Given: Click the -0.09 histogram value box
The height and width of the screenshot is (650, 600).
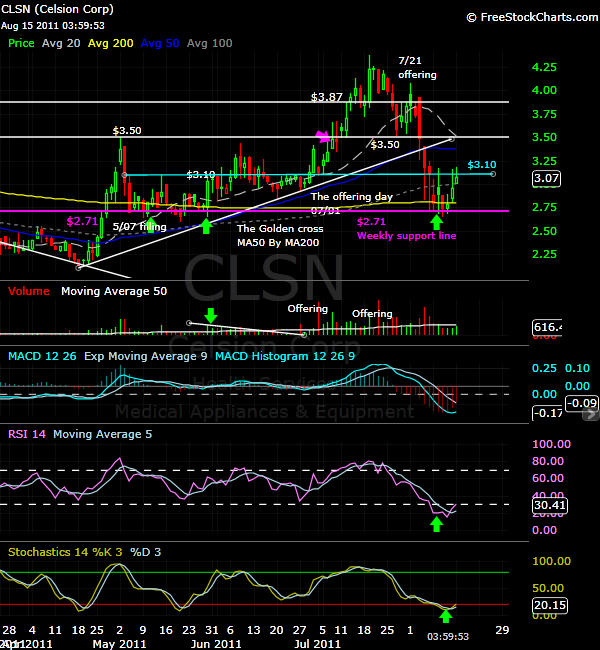Looking at the screenshot, I should coord(582,403).
